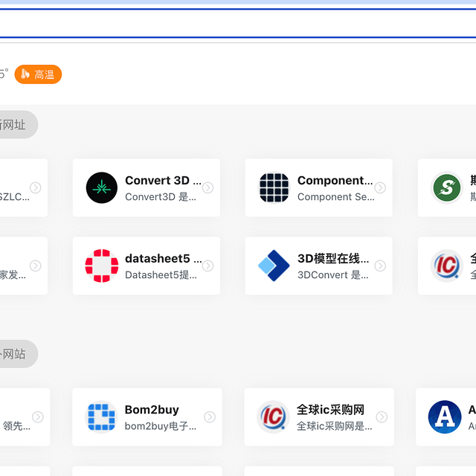Image resolution: width=476 pixels, height=476 pixels.
Task: Click the blue Bom2buy square logo
Action: (x=102, y=417)
